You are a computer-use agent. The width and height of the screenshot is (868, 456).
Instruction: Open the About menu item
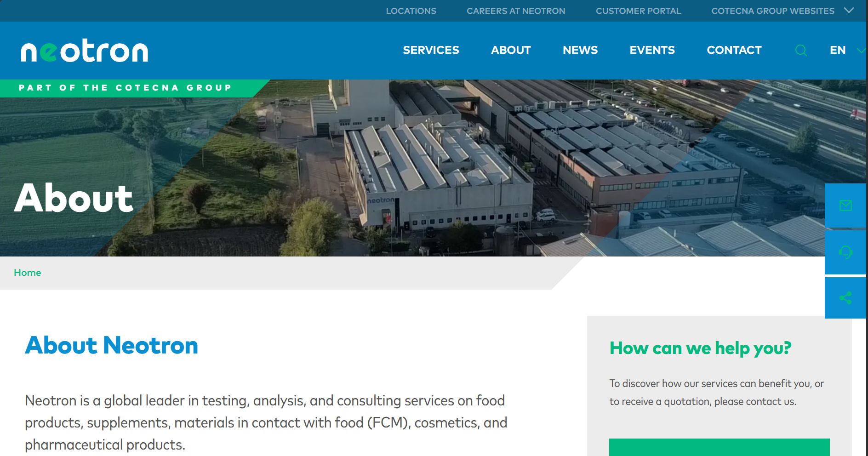pos(511,50)
